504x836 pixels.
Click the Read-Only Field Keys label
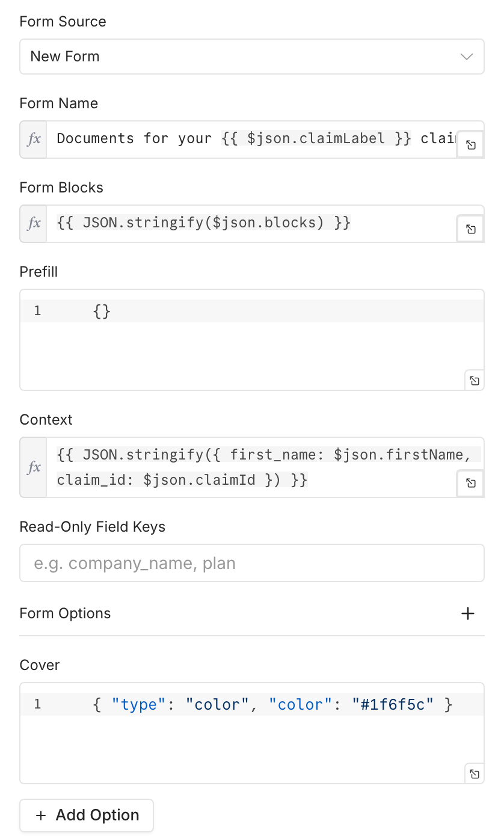click(x=93, y=527)
